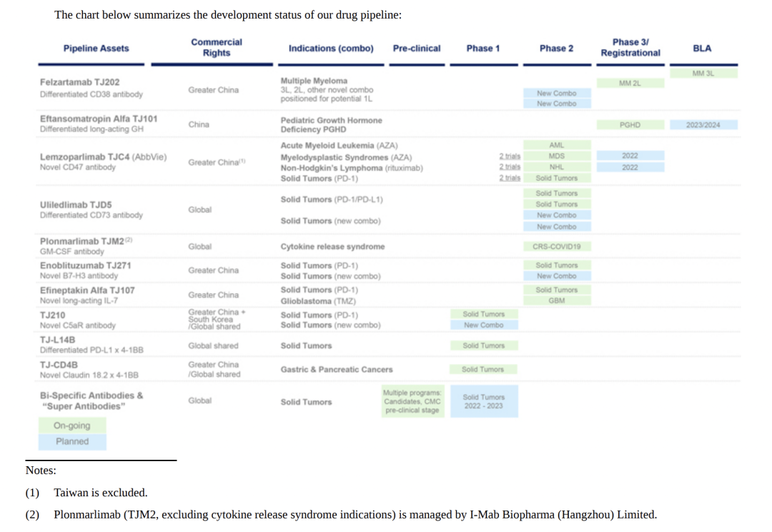The width and height of the screenshot is (772, 532).
Task: Click the Felzartamab TJ202 asset name
Action: click(80, 82)
